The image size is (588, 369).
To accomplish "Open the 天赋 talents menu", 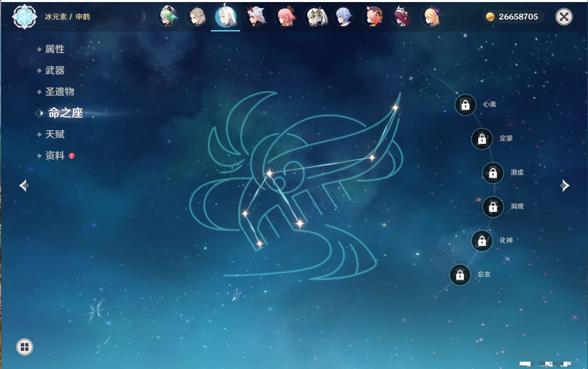I will point(55,134).
